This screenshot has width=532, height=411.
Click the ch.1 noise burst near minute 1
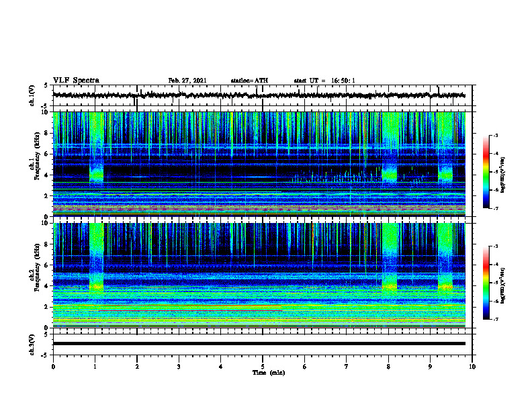click(96, 148)
